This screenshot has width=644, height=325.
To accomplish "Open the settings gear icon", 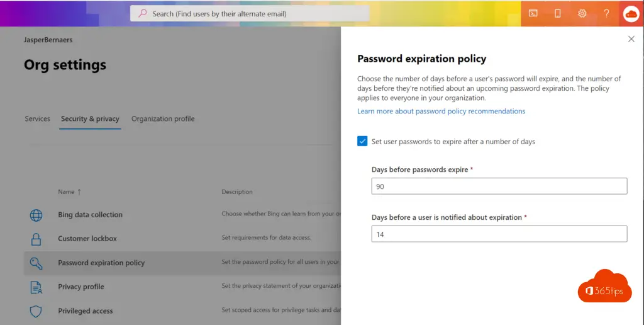I will [582, 14].
